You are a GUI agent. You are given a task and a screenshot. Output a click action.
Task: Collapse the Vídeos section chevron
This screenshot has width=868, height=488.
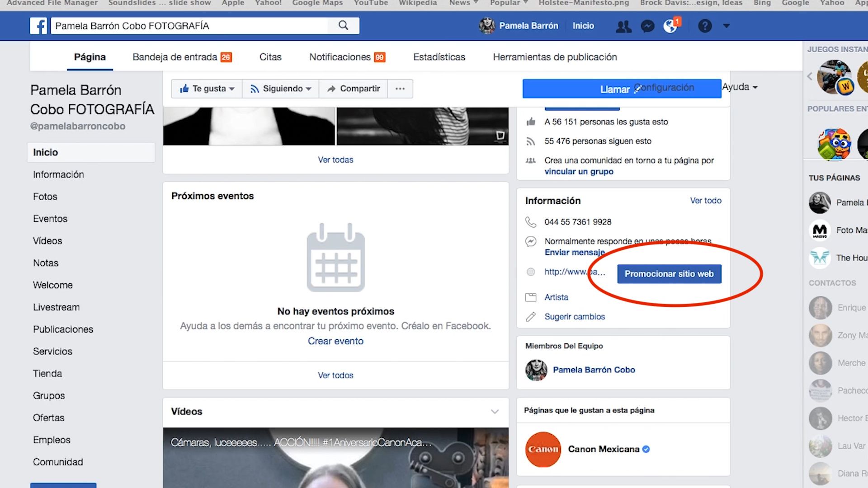click(x=495, y=412)
